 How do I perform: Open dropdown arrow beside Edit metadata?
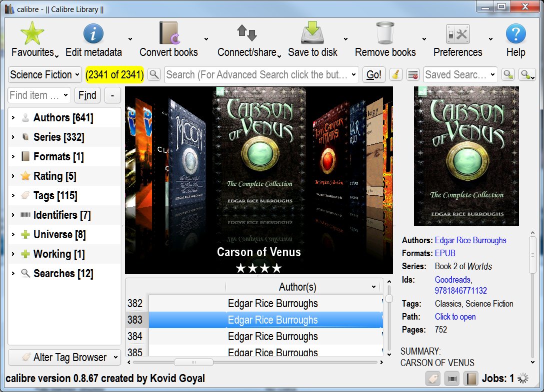coord(130,39)
